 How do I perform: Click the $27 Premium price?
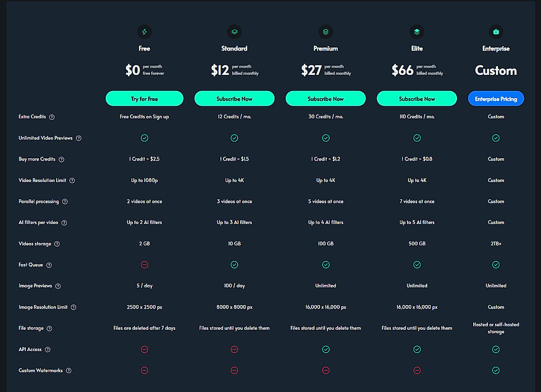pyautogui.click(x=311, y=70)
